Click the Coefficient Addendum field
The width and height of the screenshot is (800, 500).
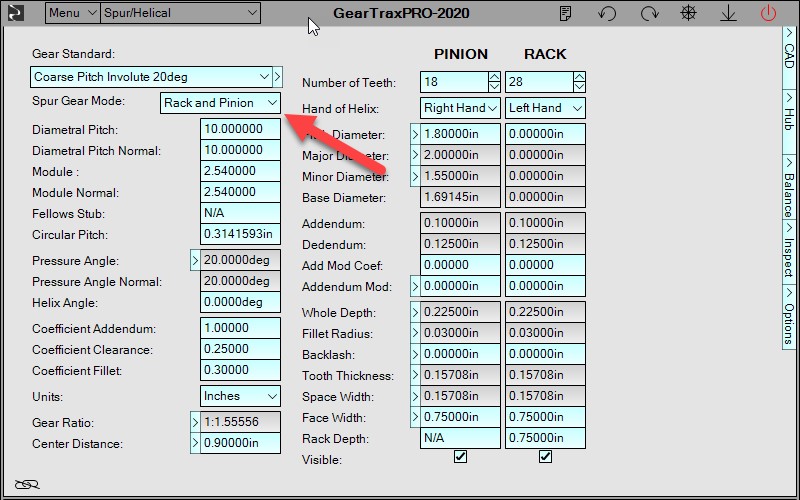coord(240,328)
